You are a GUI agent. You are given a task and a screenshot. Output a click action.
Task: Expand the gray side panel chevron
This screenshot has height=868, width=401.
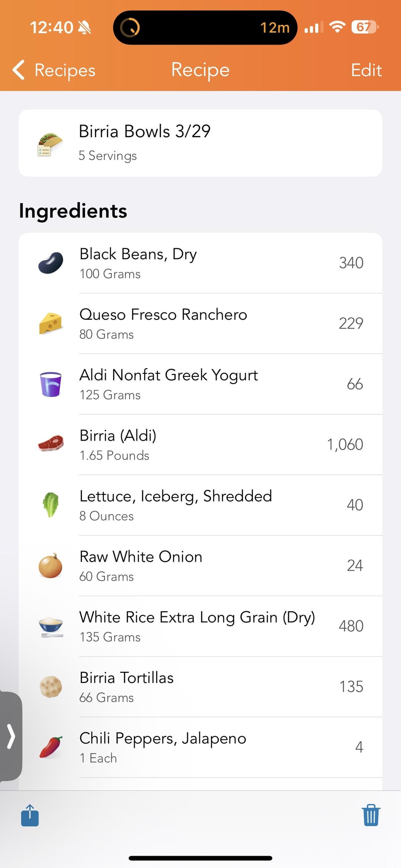pos(11,736)
